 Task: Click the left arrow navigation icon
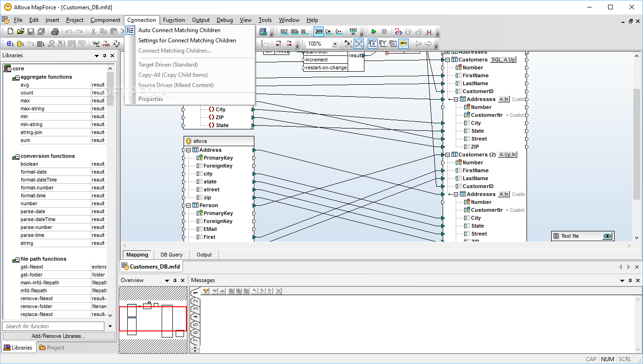pyautogui.click(x=417, y=44)
